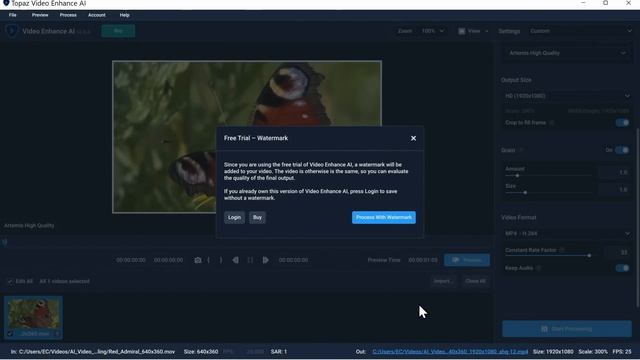Close the Free Trial Watermark dialog
640x360 pixels.
[413, 138]
